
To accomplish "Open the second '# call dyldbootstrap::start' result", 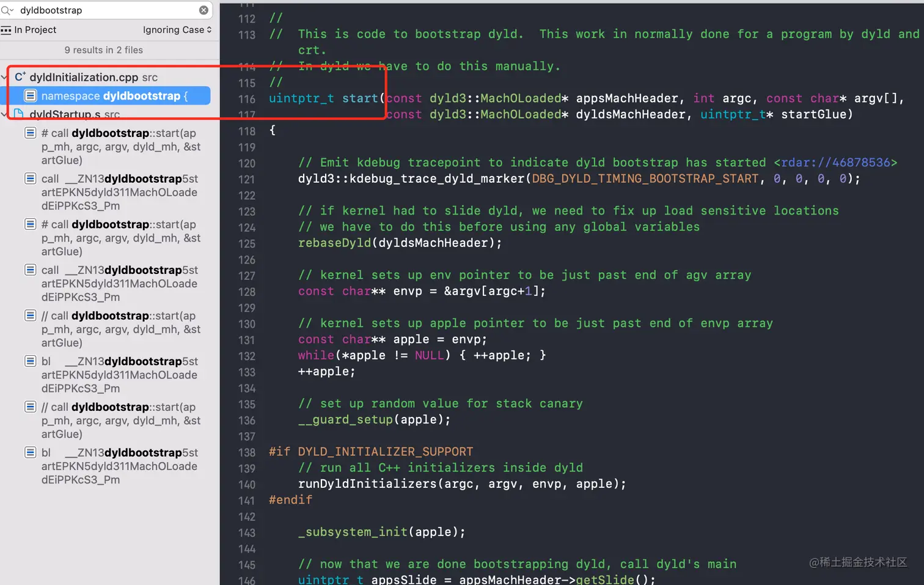I will [121, 238].
